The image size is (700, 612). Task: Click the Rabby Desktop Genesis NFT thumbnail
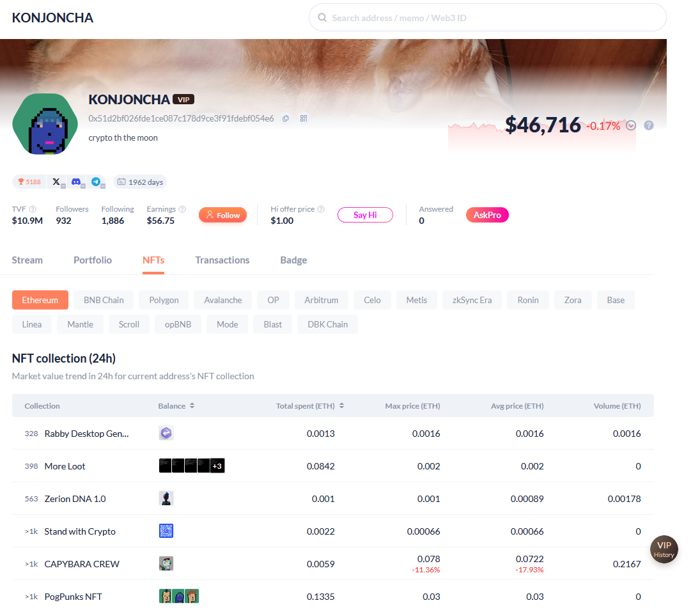pos(166,434)
